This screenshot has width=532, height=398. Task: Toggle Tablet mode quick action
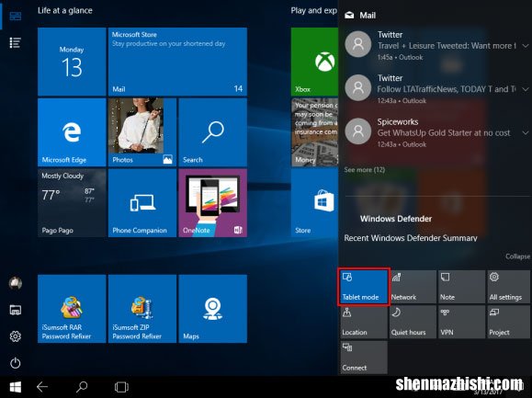364,287
